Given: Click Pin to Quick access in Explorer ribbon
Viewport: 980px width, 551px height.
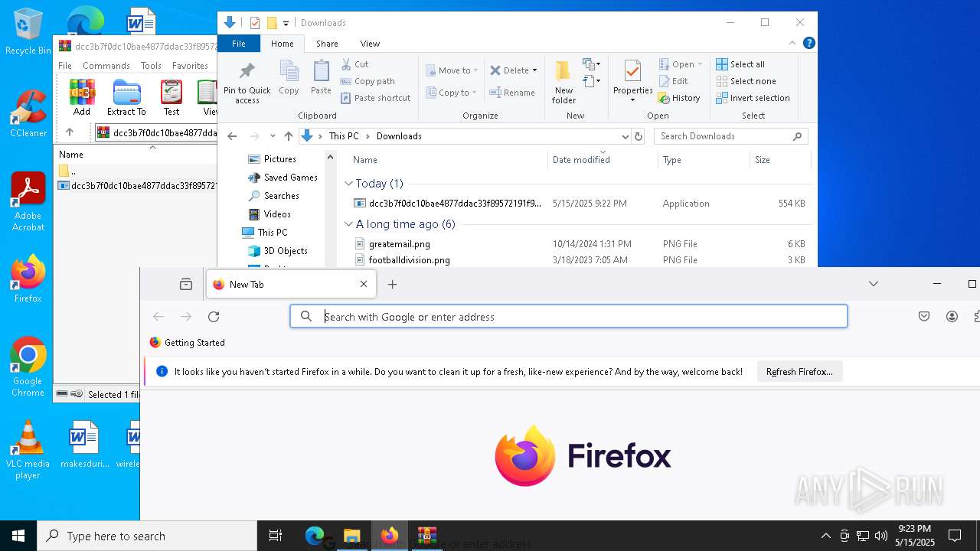Looking at the screenshot, I should tap(247, 83).
